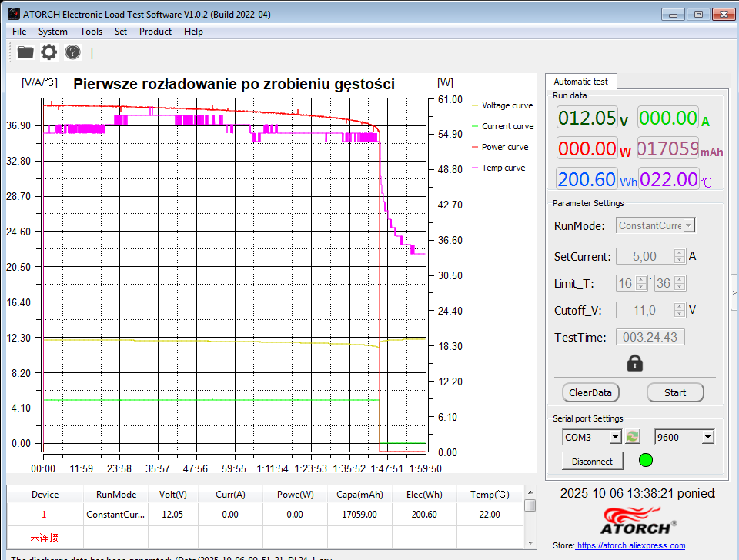Toggle the Power curve legend entry
This screenshot has width=739, height=560.
coord(500,147)
